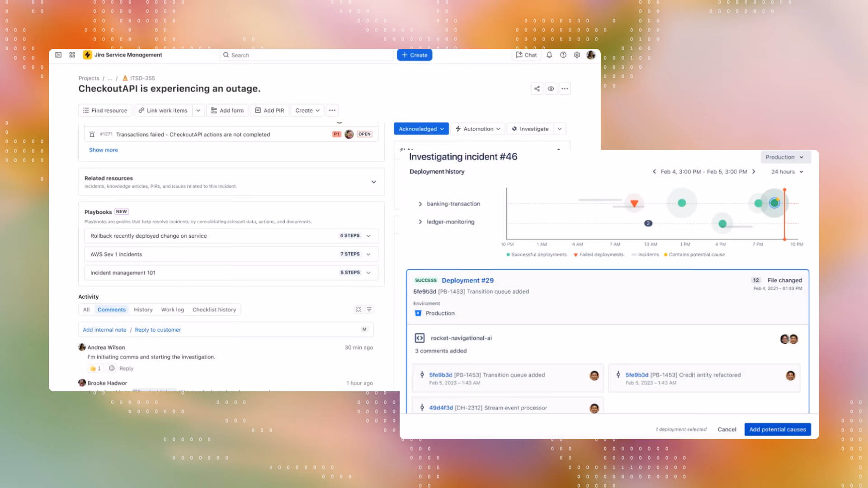Open the settings gear icon
Image resolution: width=868 pixels, height=488 pixels.
[x=577, y=55]
